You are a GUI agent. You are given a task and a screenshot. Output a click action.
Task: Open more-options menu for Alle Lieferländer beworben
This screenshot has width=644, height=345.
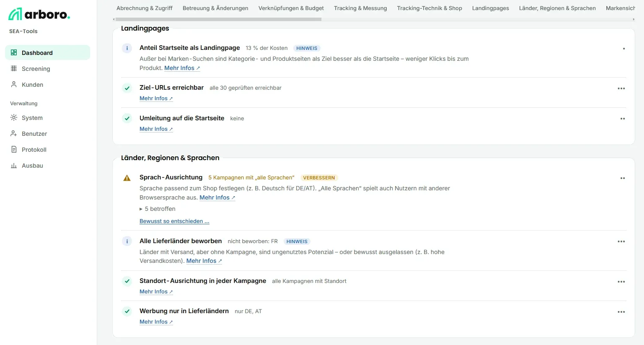coord(621,241)
